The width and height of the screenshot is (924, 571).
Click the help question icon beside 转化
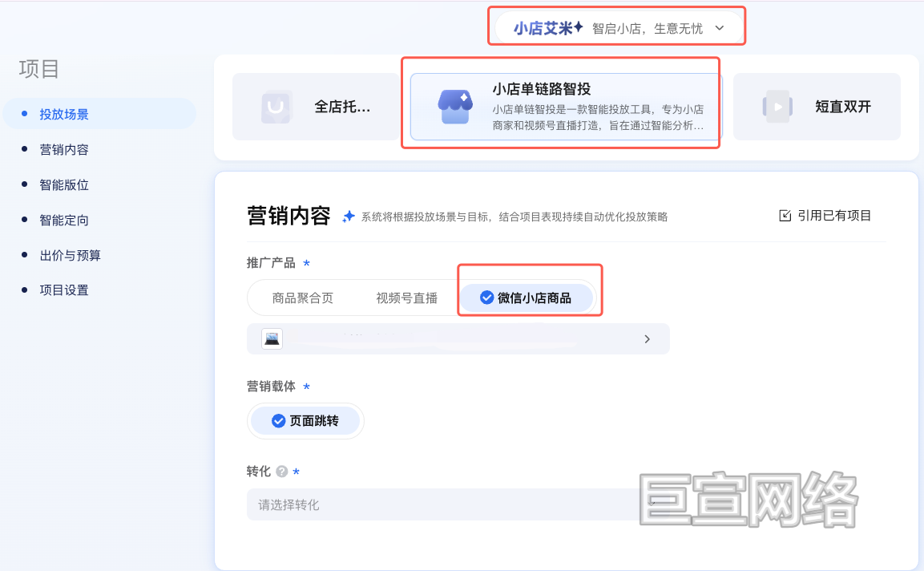click(x=281, y=472)
